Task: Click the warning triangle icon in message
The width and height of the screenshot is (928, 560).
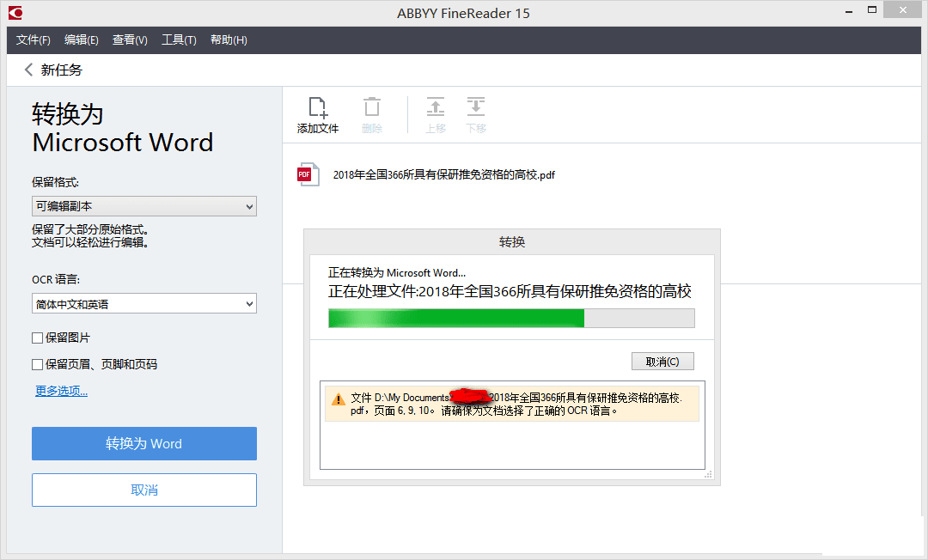Action: [338, 399]
